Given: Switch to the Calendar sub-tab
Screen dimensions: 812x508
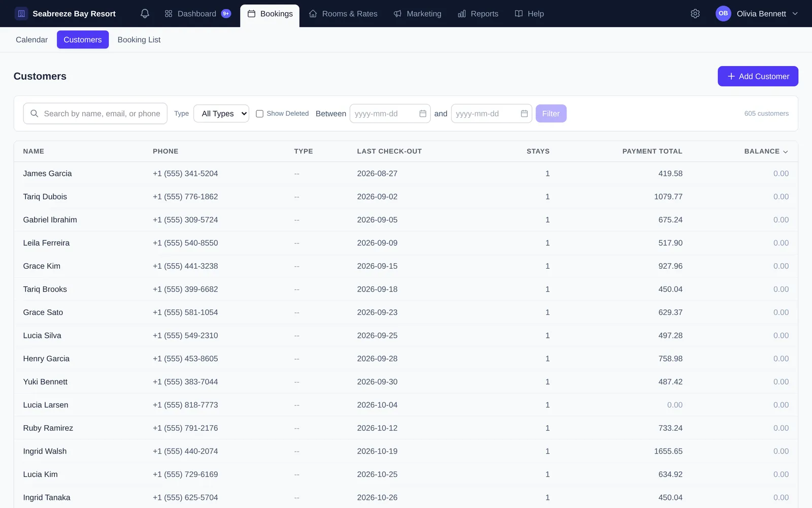Looking at the screenshot, I should (x=31, y=40).
